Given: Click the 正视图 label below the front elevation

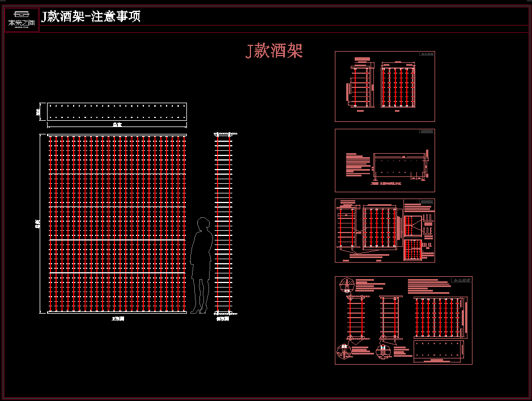Looking at the screenshot, I should click(118, 319).
